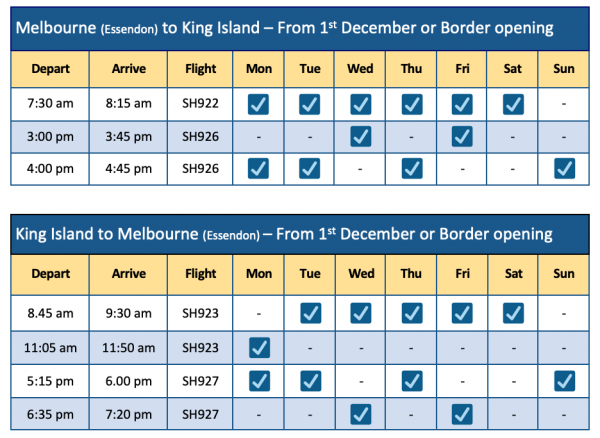Screen dimensions: 600x438
Task: Toggle Friday checkbox for 3:00 pm flight
Action: coord(462,135)
